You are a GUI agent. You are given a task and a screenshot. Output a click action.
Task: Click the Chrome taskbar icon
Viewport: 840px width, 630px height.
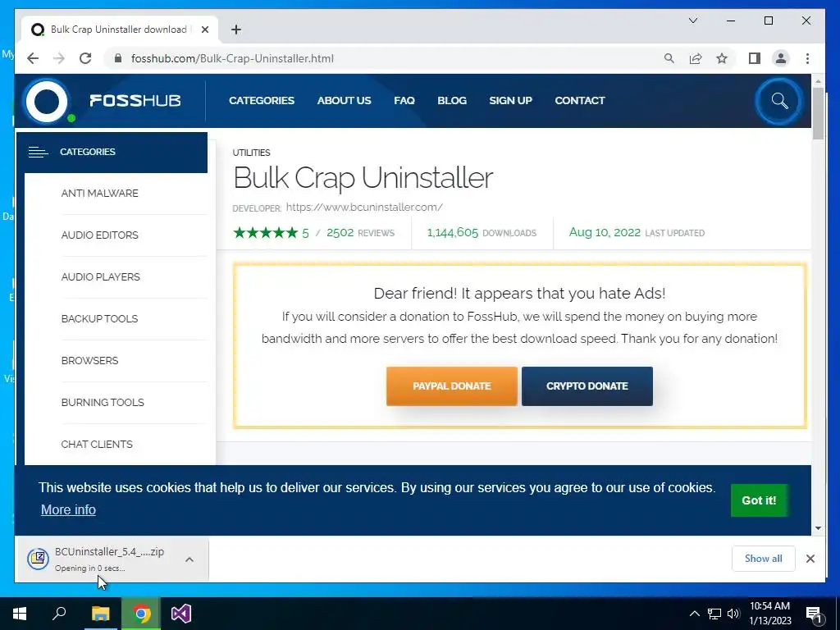coord(141,614)
